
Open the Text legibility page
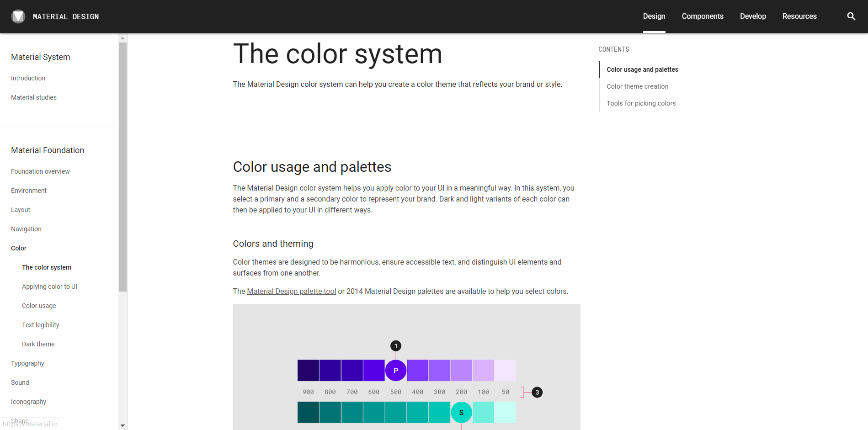tap(41, 325)
